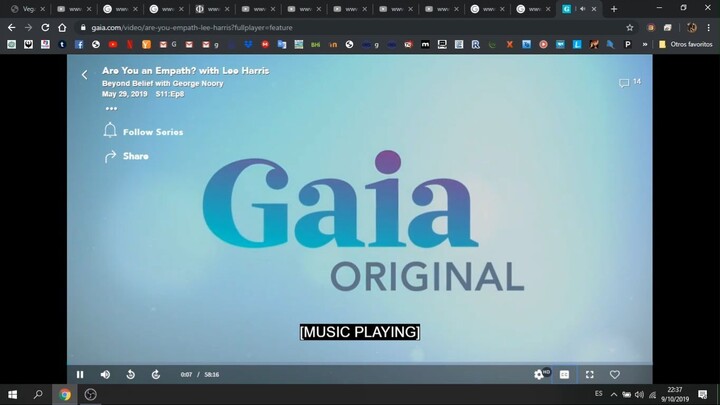The height and width of the screenshot is (405, 720).
Task: Seek on the video progress bar
Action: [x=360, y=364]
